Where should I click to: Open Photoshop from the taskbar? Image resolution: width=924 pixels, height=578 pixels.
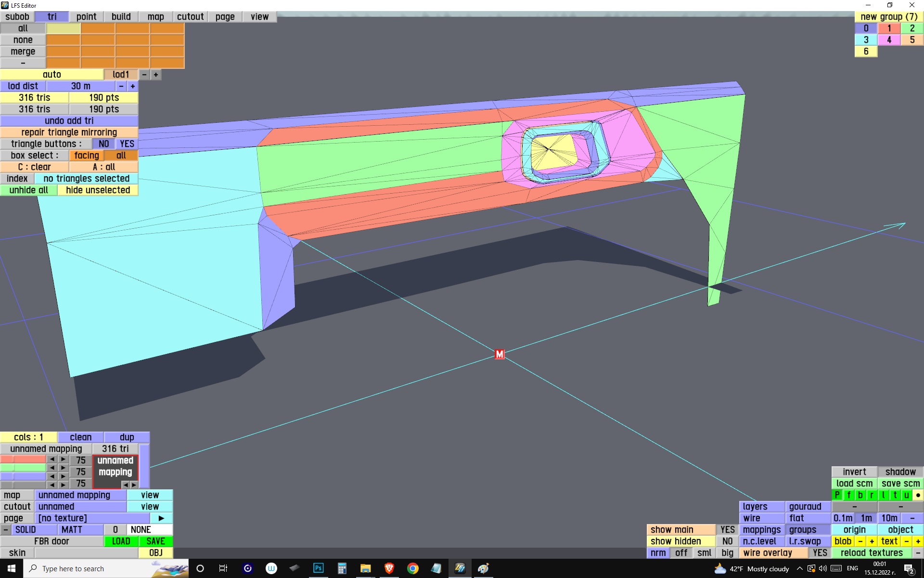tap(318, 568)
